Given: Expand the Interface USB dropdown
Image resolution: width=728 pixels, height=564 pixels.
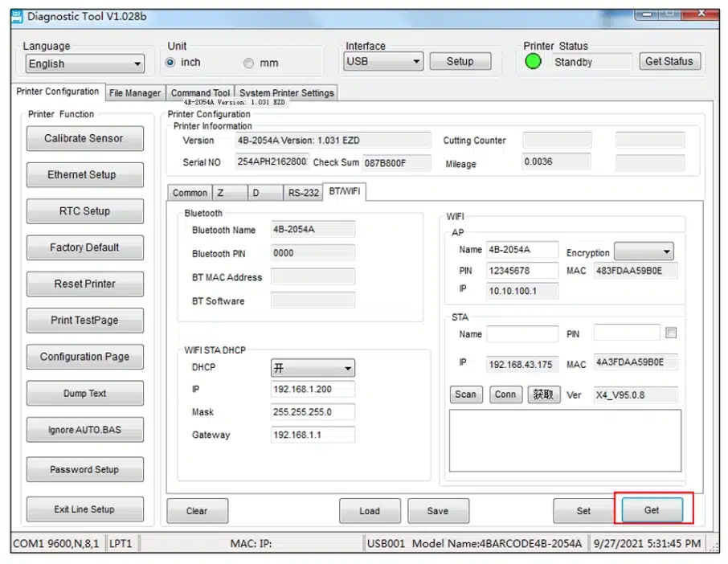Looking at the screenshot, I should point(383,61).
